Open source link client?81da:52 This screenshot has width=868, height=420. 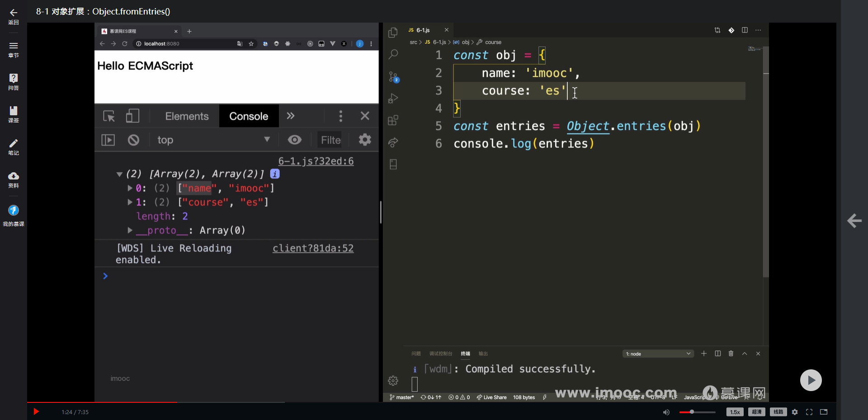(x=313, y=248)
